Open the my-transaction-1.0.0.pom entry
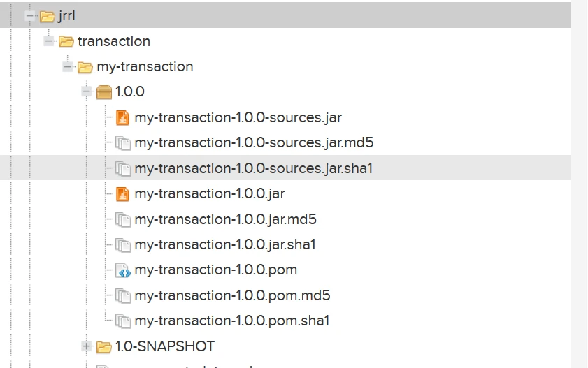The height and width of the screenshot is (368, 588). click(215, 270)
